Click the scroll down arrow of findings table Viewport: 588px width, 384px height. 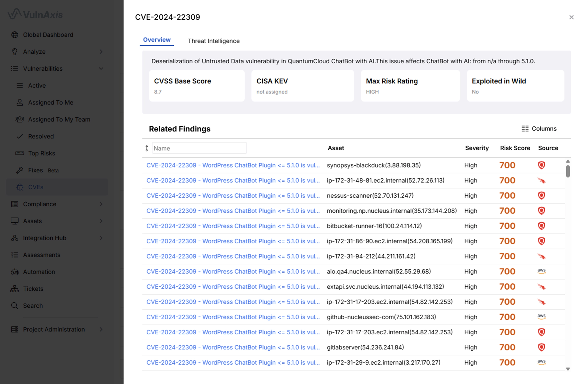point(568,369)
